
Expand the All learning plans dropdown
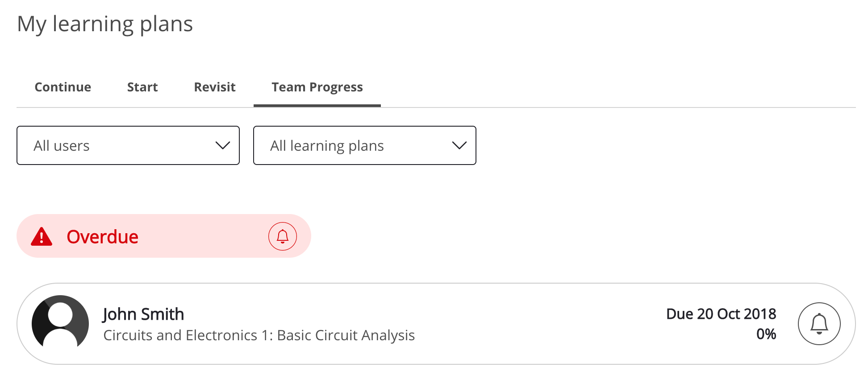(364, 145)
